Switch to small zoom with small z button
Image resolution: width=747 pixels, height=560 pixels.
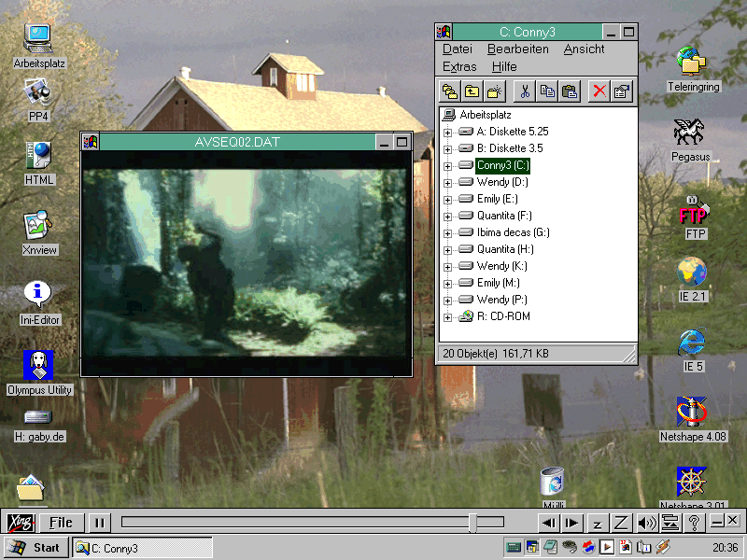tap(597, 523)
